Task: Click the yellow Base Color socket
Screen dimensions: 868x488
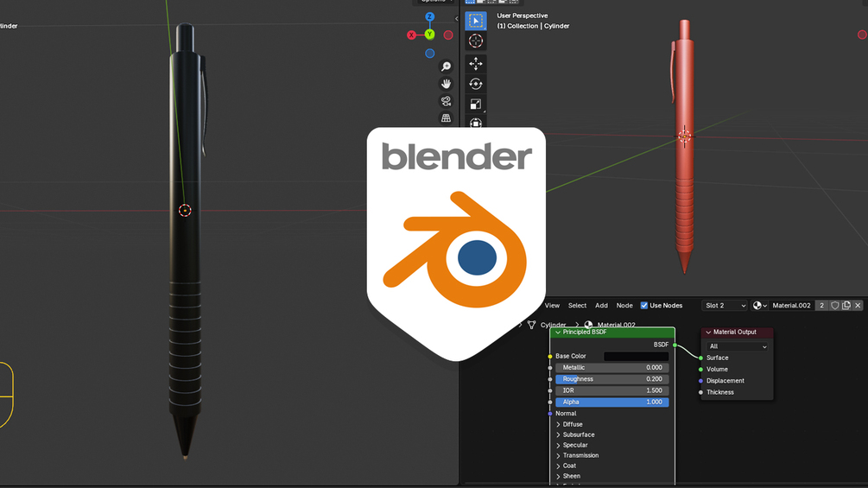Action: point(549,357)
